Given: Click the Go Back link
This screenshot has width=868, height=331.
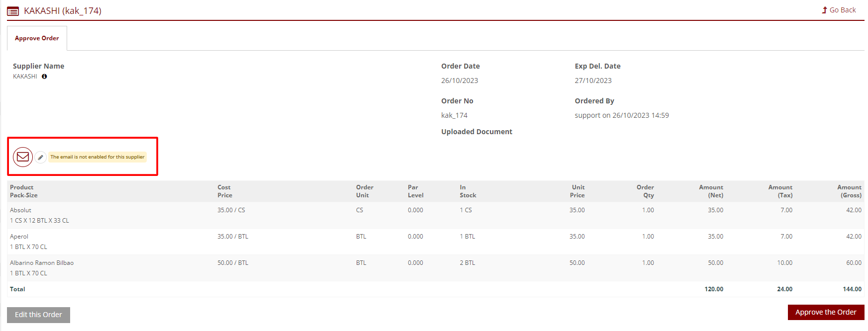Looking at the screenshot, I should [x=839, y=10].
